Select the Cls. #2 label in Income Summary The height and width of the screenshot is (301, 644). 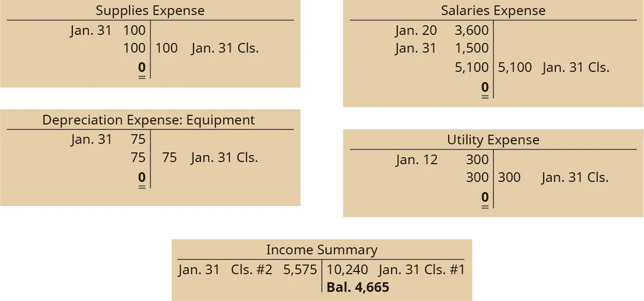pos(251,269)
